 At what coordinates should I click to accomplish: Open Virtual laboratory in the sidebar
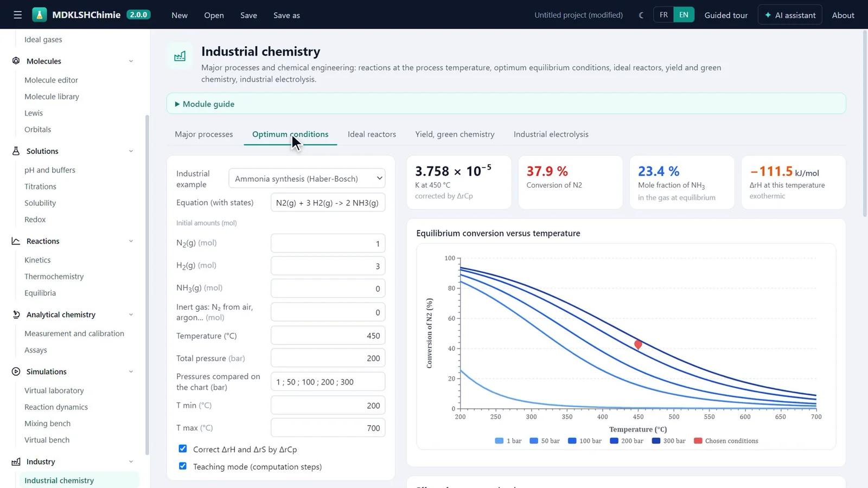54,390
